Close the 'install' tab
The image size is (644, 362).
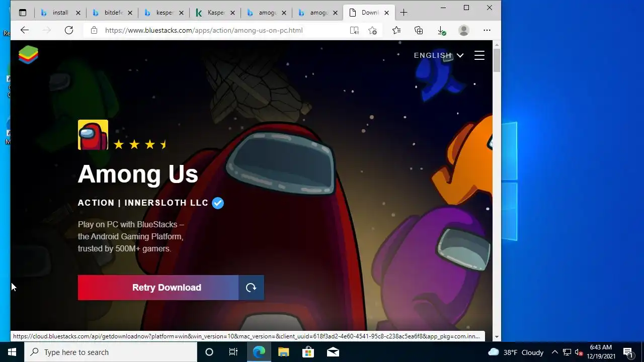[78, 13]
